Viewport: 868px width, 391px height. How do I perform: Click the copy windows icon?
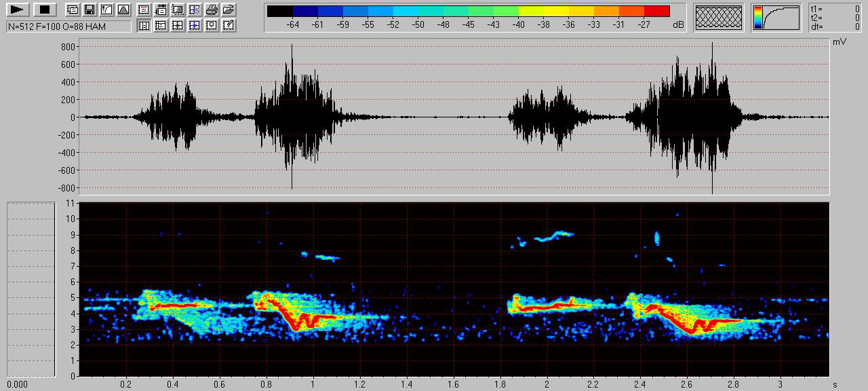point(73,10)
